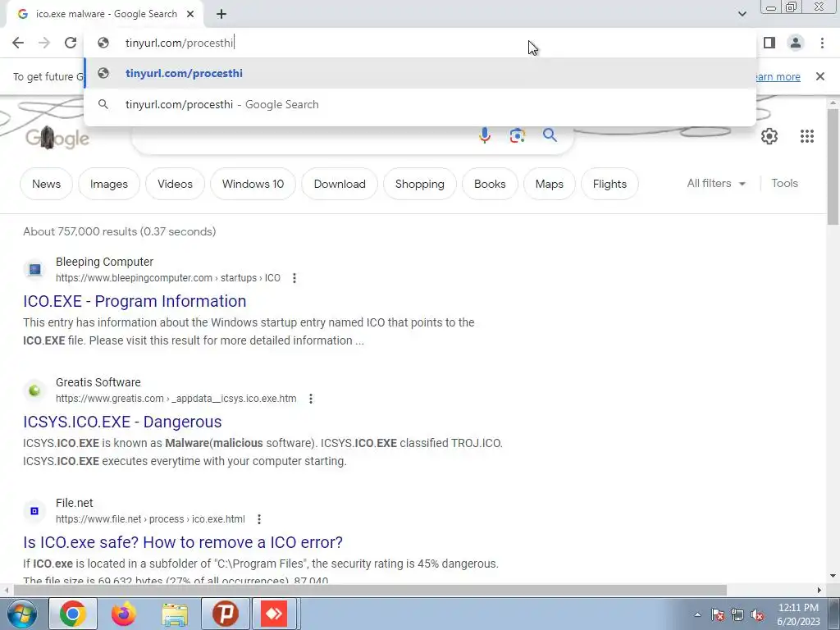This screenshot has width=840, height=630.
Task: Open a new browser tab
Action: [221, 15]
